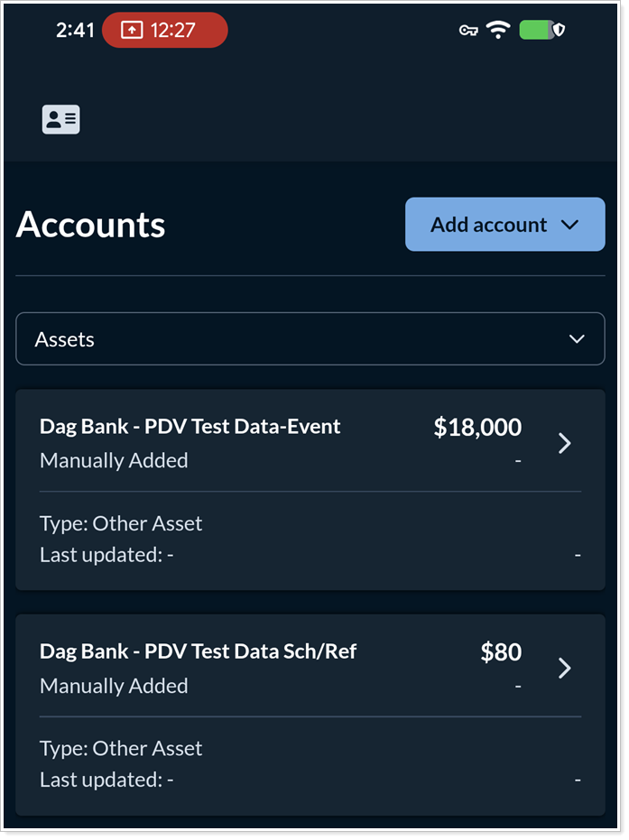Tap Type: Other Asset in first account card
Image resolution: width=629 pixels, height=840 pixels.
[x=121, y=523]
